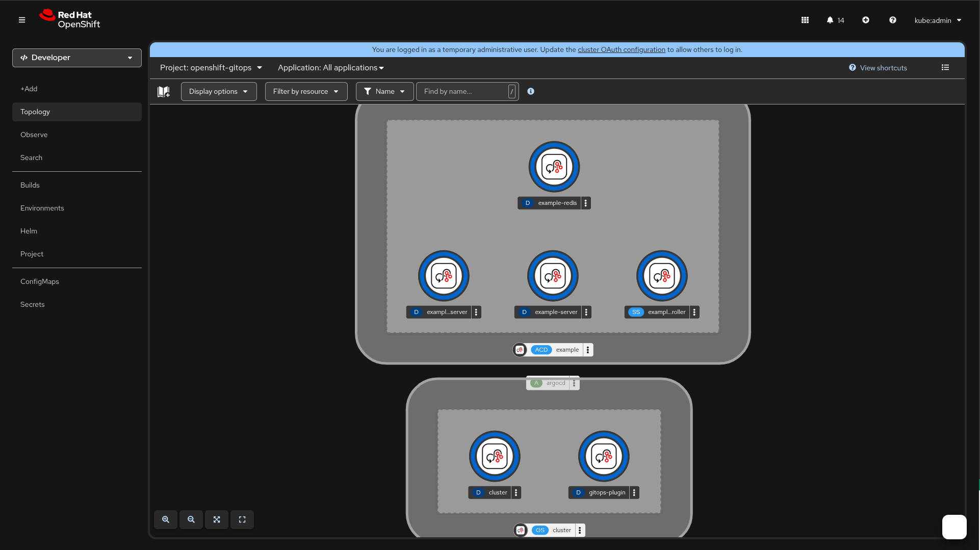Fit topology graph to screen

217,519
